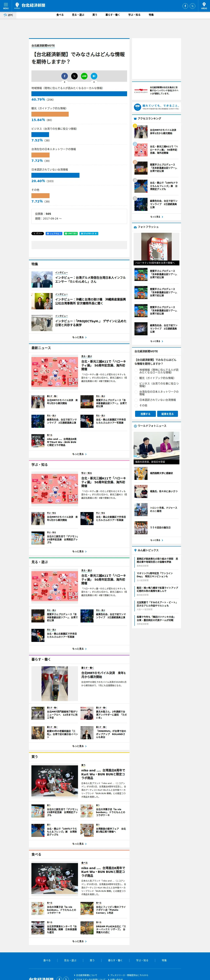The image size is (210, 980).
Task: Open the 特集 item in the top navigation
Action: [151, 15]
